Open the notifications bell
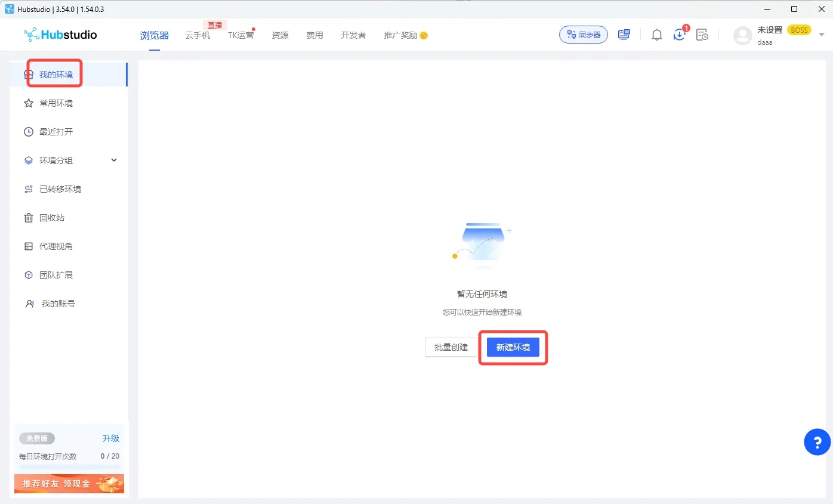The height and width of the screenshot is (504, 833). pos(657,35)
